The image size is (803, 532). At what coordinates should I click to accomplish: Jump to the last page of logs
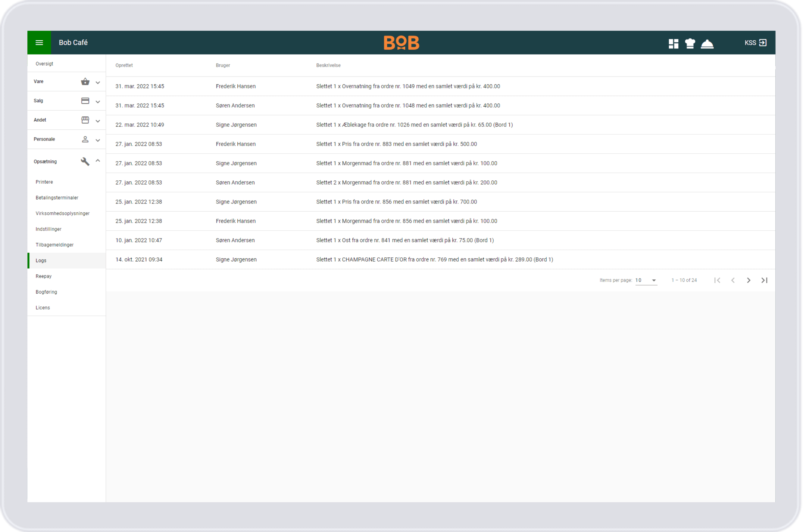(764, 280)
